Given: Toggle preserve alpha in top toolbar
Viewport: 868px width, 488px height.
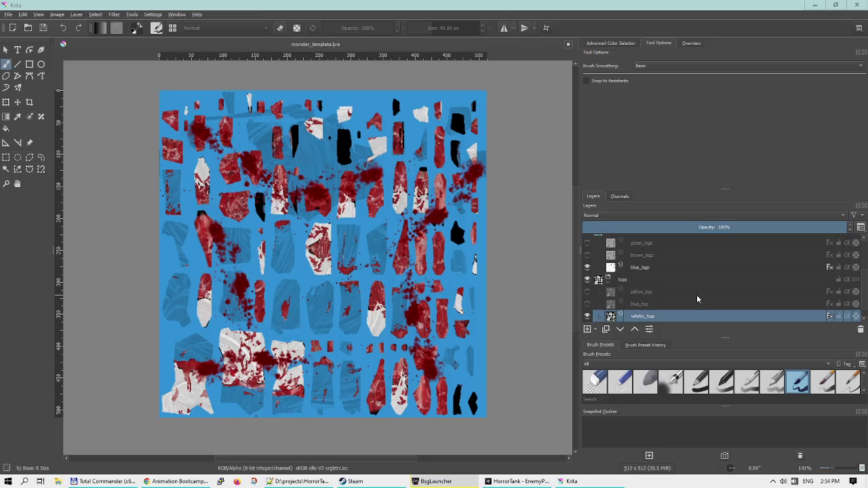Looking at the screenshot, I should 296,28.
